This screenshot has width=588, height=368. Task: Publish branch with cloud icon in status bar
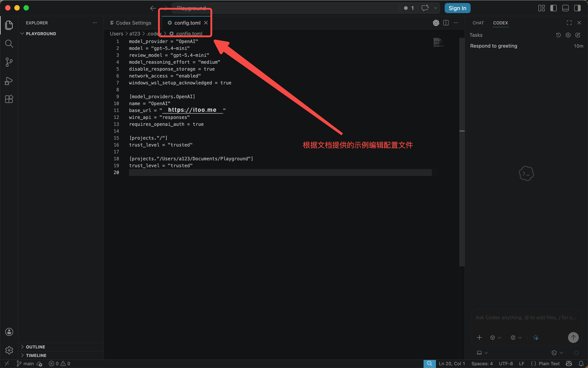tap(40, 364)
